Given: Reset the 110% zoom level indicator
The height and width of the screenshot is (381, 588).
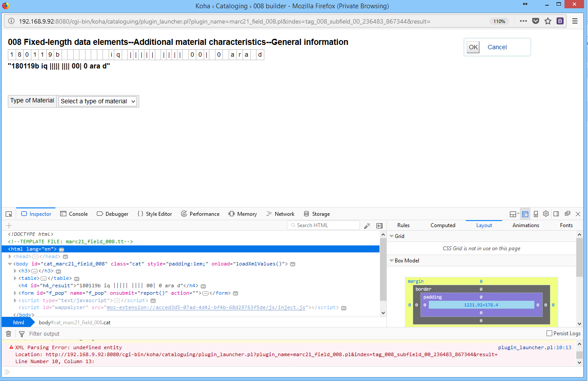Looking at the screenshot, I should (x=499, y=21).
